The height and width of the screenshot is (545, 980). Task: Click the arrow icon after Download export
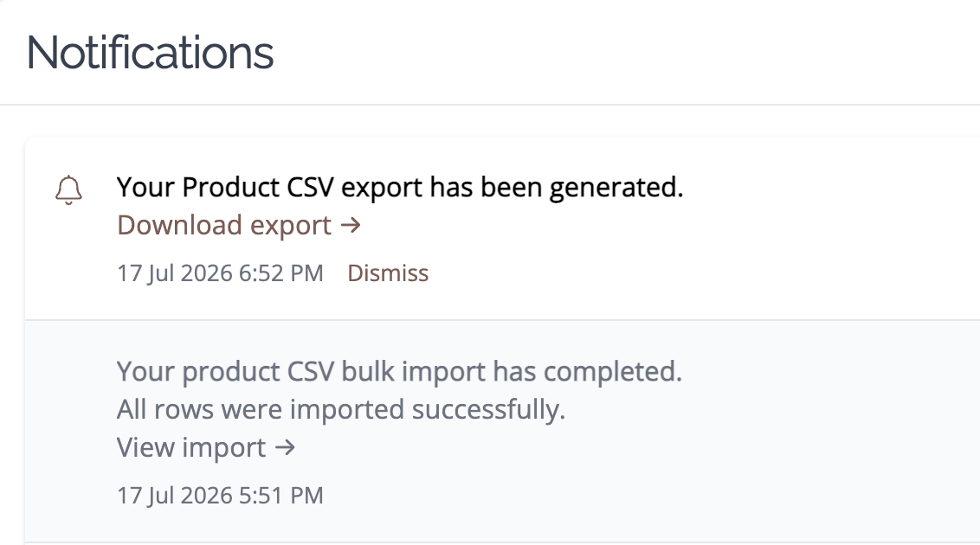351,226
